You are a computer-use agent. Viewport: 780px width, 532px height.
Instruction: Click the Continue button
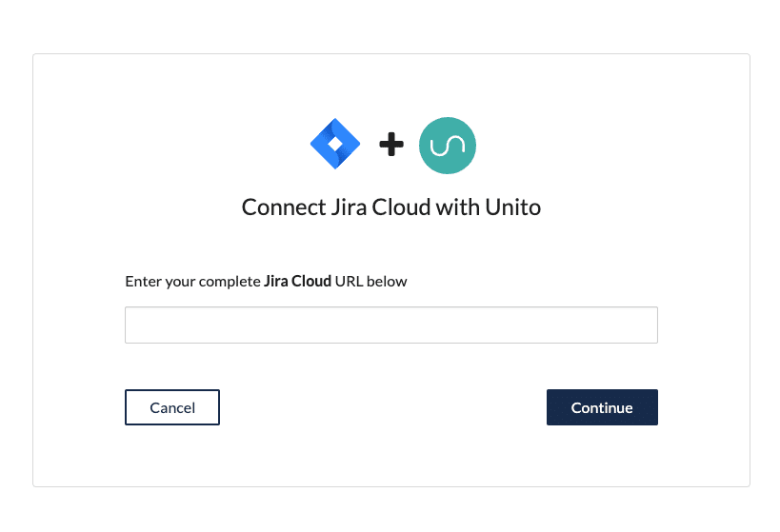[602, 407]
